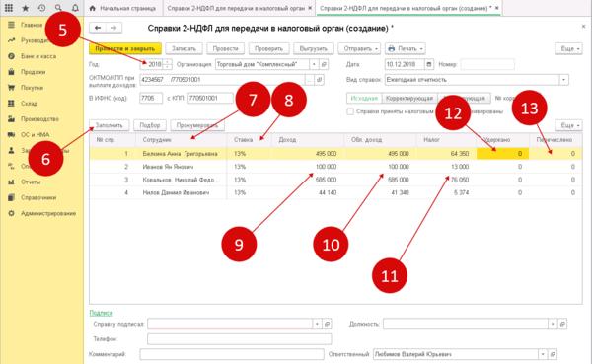The width and height of the screenshot is (592, 364).
Task: Expand the 'Вид справок' dropdown
Action: click(564, 80)
